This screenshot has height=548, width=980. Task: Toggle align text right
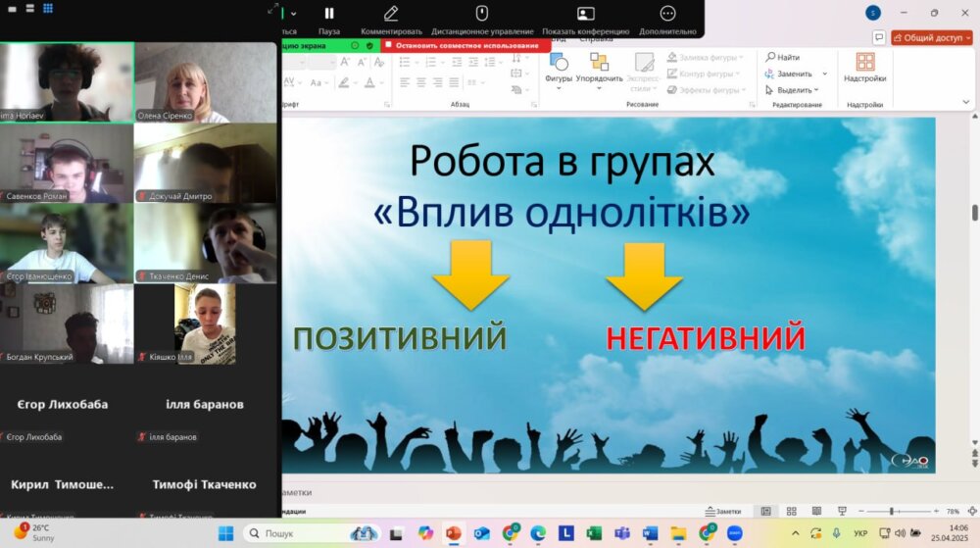tap(437, 82)
